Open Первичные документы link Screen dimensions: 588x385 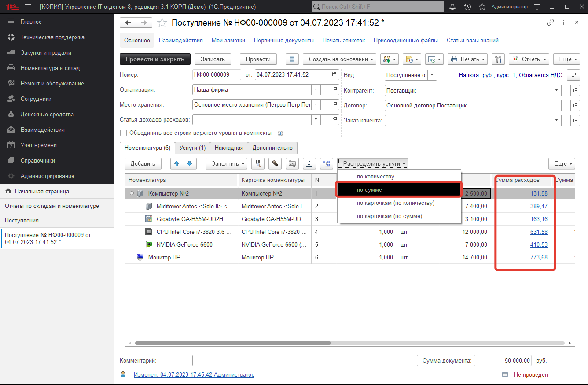click(x=283, y=41)
